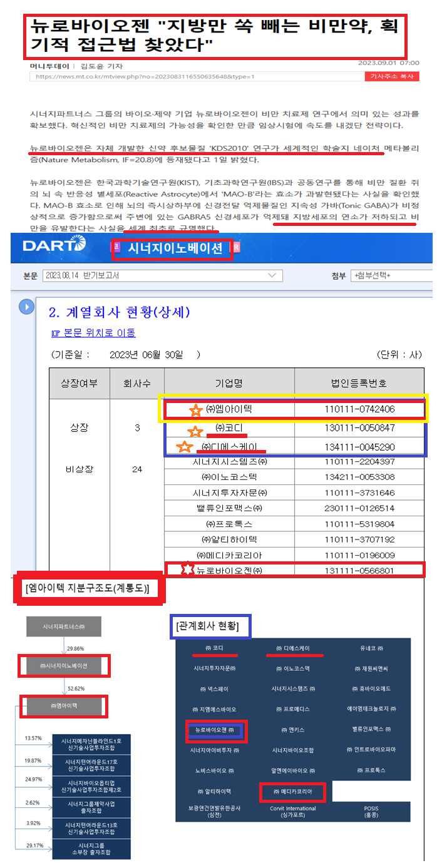Viewport: 437px width, 868px height.
Task: Click 뉴로바이오젠 ㈜ in 관계회사 panel
Action: point(215,730)
